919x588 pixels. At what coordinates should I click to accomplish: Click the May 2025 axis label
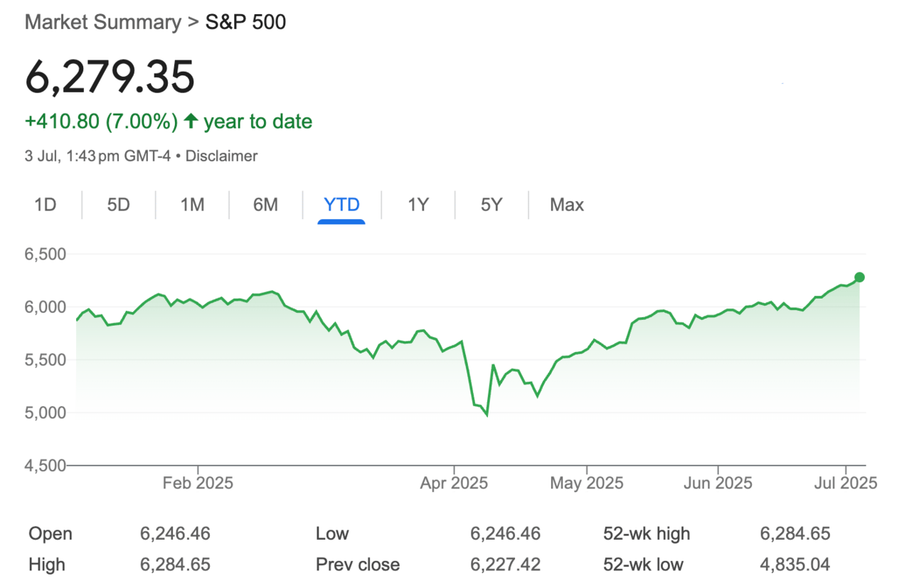[586, 483]
